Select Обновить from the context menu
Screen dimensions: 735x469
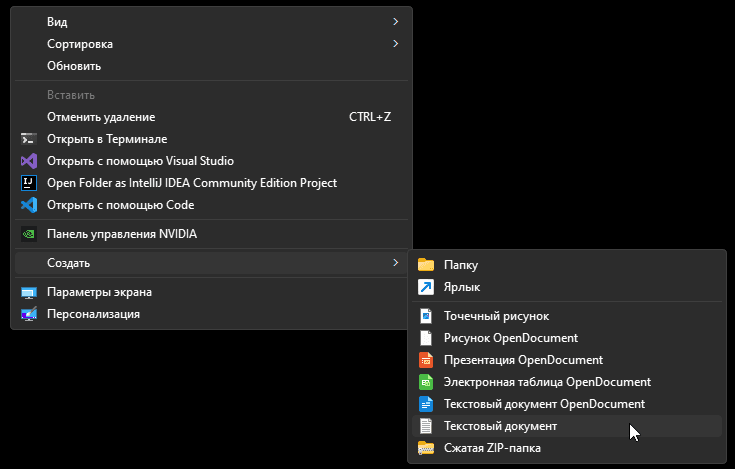pyautogui.click(x=74, y=66)
